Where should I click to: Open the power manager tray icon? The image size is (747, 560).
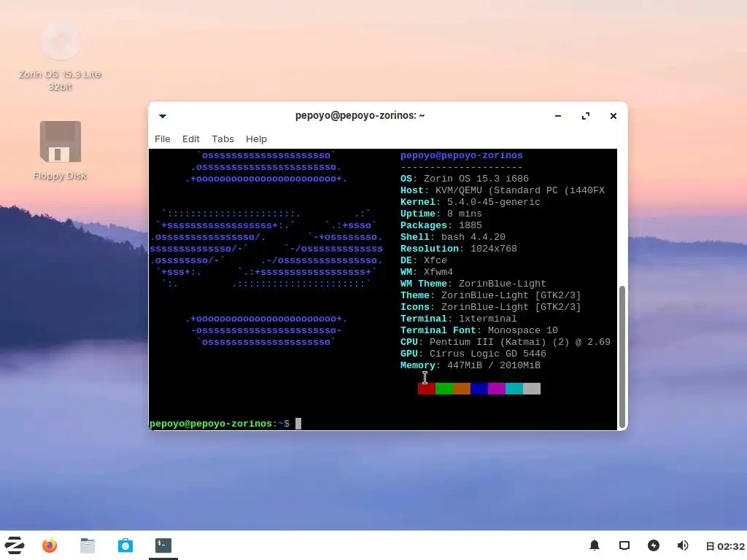point(654,545)
